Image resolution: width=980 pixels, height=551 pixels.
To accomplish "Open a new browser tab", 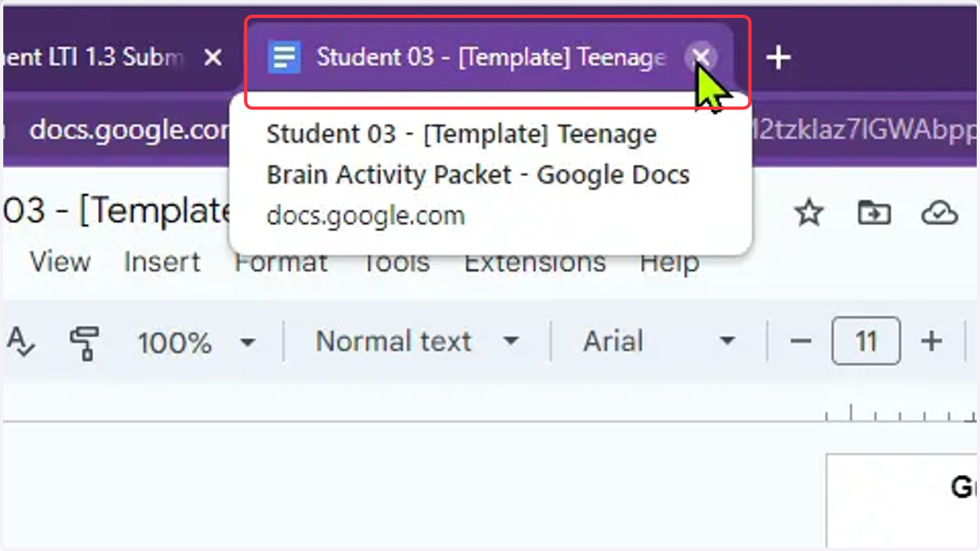I will point(778,57).
